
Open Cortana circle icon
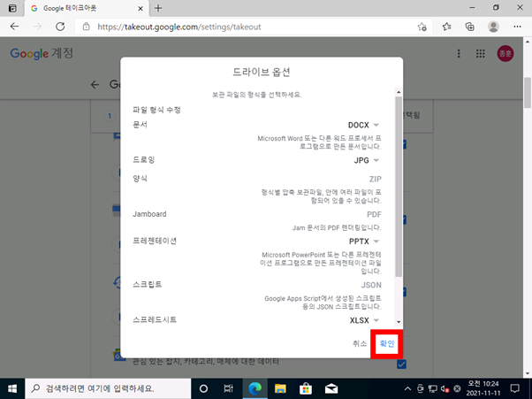203,388
